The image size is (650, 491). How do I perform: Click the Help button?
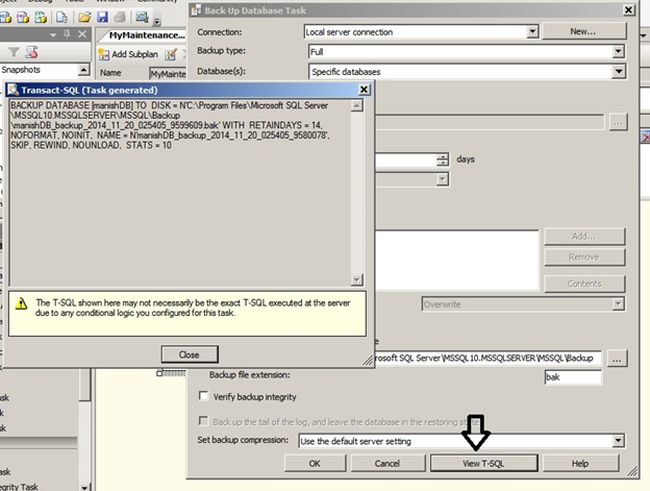pos(580,463)
